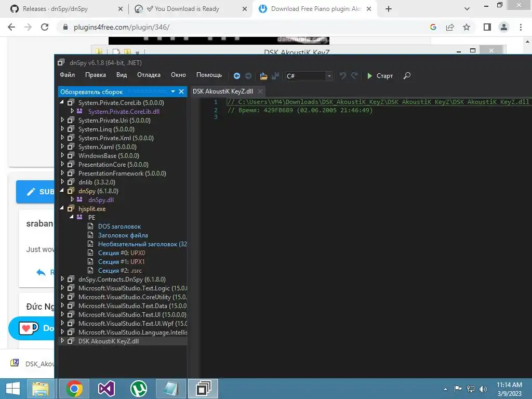Viewport: 532px width, 399px height.
Task: Open Visual Studio from the taskbar
Action: tap(106, 389)
